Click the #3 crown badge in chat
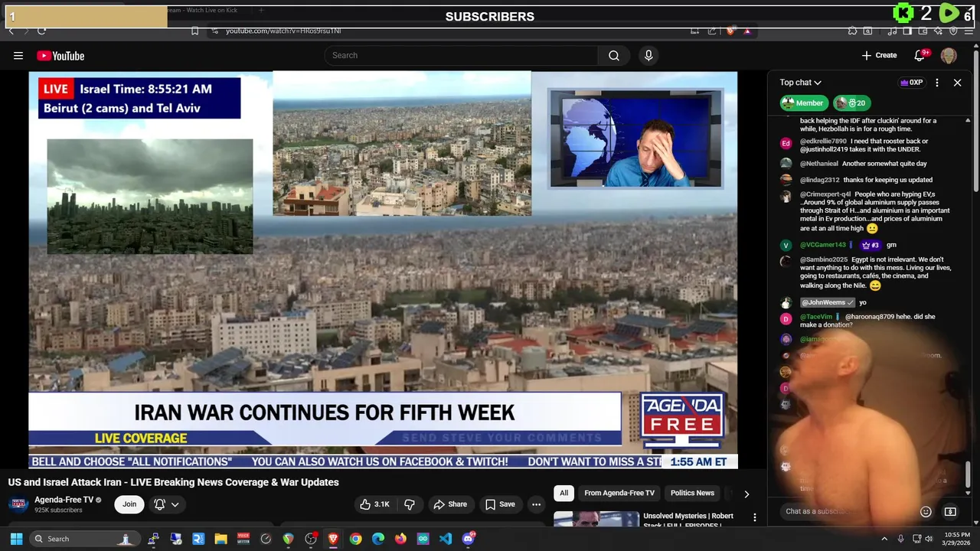 point(870,245)
